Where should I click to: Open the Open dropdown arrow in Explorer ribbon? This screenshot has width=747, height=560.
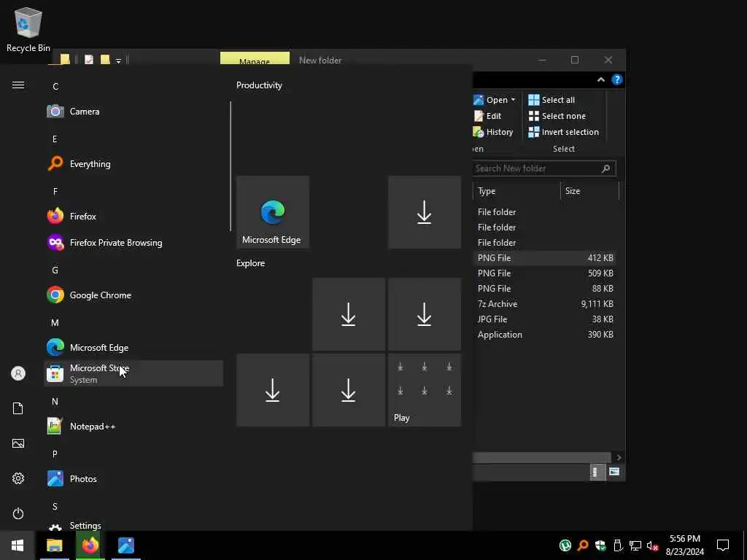513,100
